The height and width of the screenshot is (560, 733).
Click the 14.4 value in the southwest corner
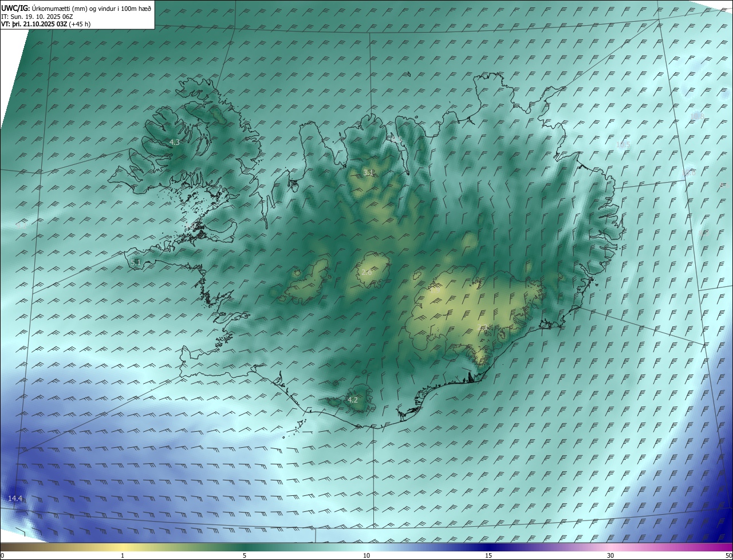(x=15, y=499)
